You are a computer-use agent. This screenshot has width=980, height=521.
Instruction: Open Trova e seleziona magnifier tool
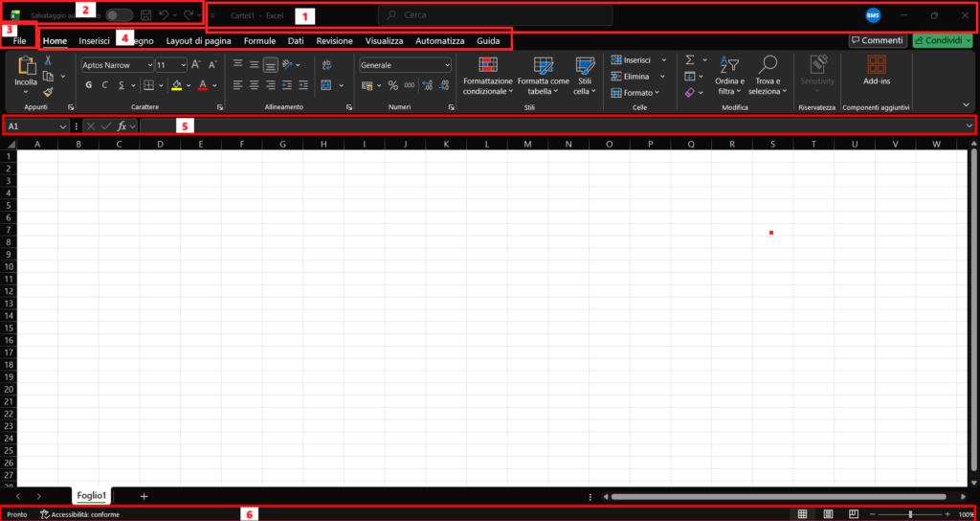click(x=768, y=75)
